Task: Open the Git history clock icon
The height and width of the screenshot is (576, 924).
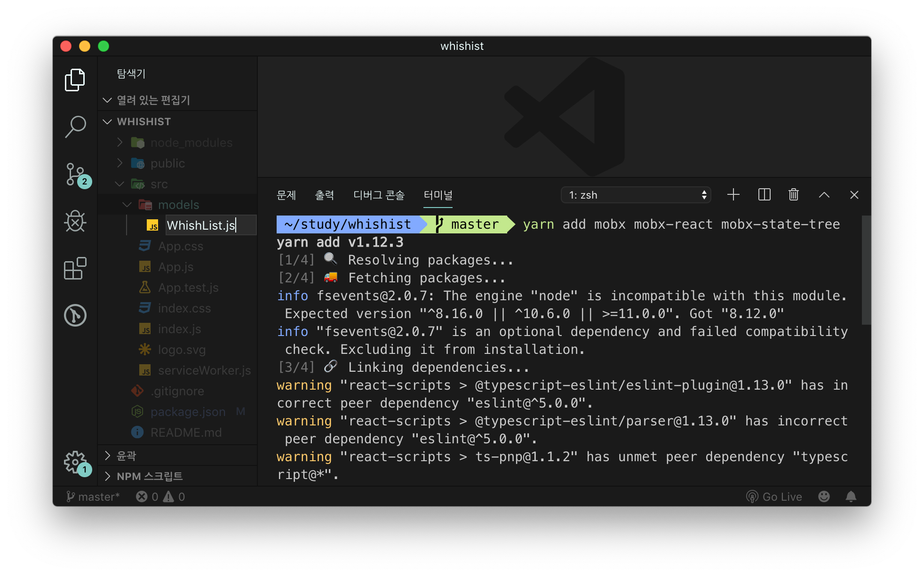Action: click(75, 315)
